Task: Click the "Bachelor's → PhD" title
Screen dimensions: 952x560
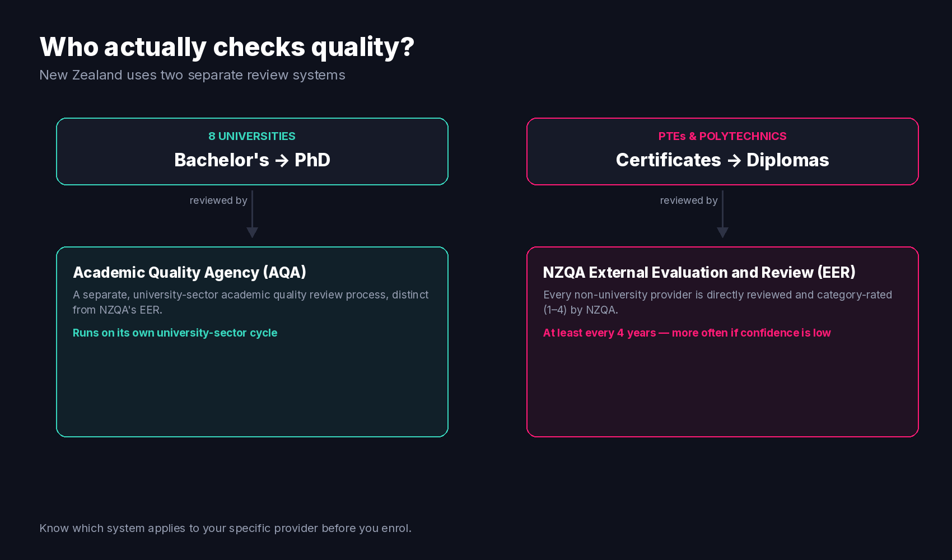Action: coord(252,160)
